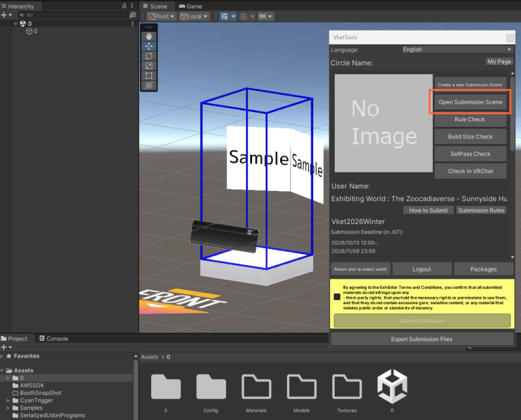Select the Hand tool in Scene view
The height and width of the screenshot is (420, 521).
click(149, 36)
